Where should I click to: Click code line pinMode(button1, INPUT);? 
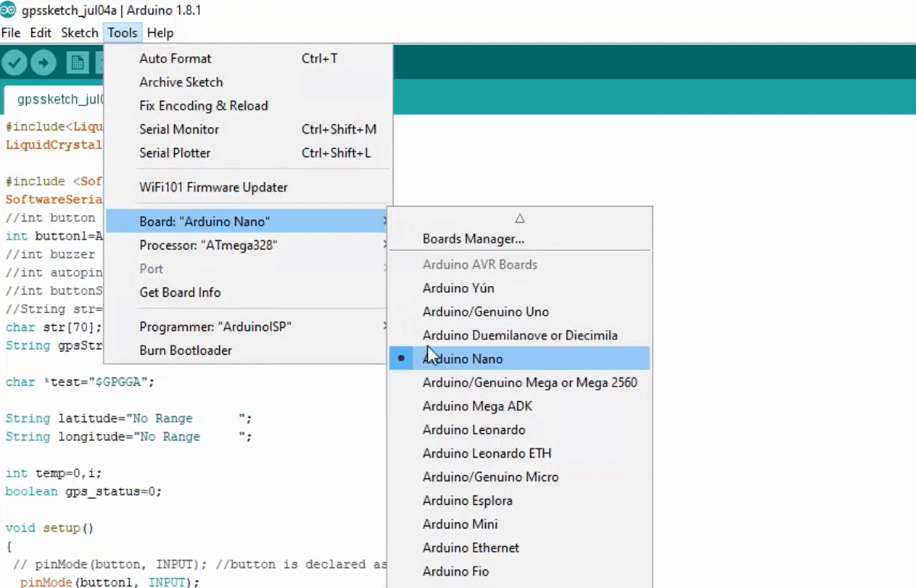[109, 582]
